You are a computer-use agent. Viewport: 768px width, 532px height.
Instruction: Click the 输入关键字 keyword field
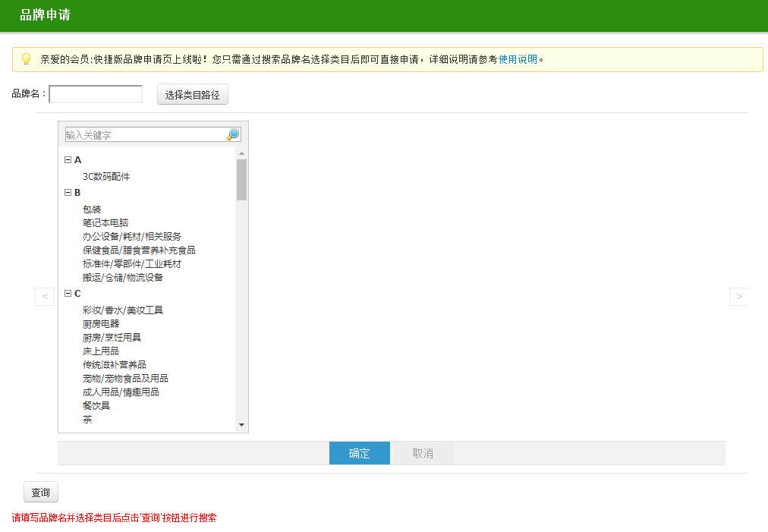click(x=144, y=135)
